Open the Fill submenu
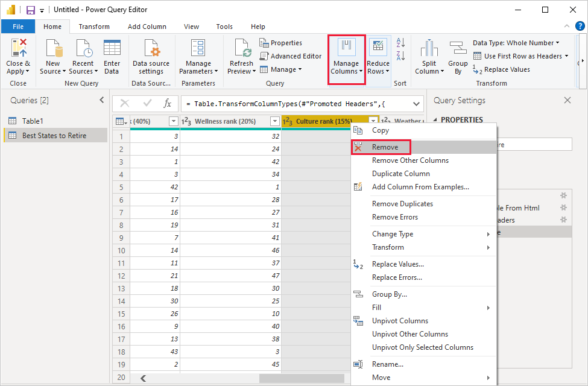This screenshot has width=588, height=386. click(x=424, y=308)
